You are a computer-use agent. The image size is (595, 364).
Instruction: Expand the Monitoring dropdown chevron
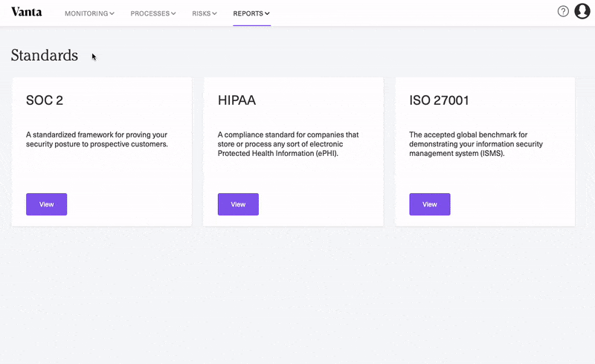112,13
